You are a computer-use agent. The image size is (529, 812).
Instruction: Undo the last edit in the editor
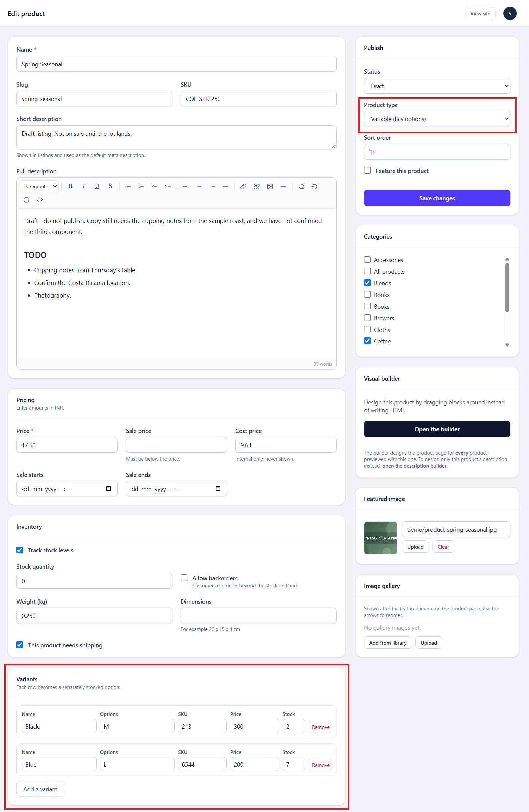314,186
